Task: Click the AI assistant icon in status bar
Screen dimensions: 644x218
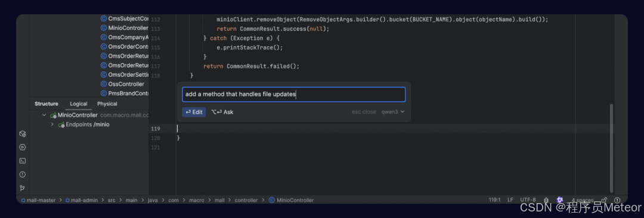Action: (560, 200)
